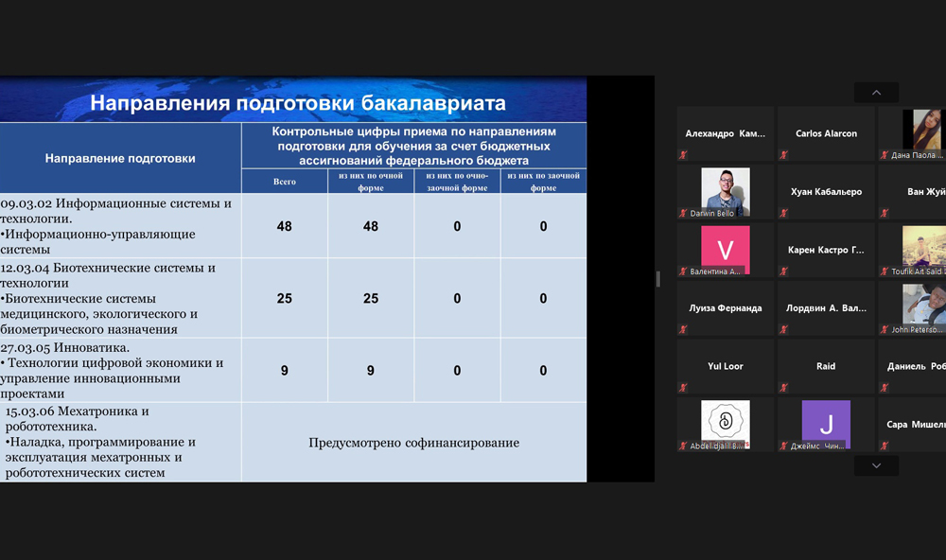The height and width of the screenshot is (560, 946).
Task: Click muted mic icon on Yul Loor tile
Action: tap(682, 387)
